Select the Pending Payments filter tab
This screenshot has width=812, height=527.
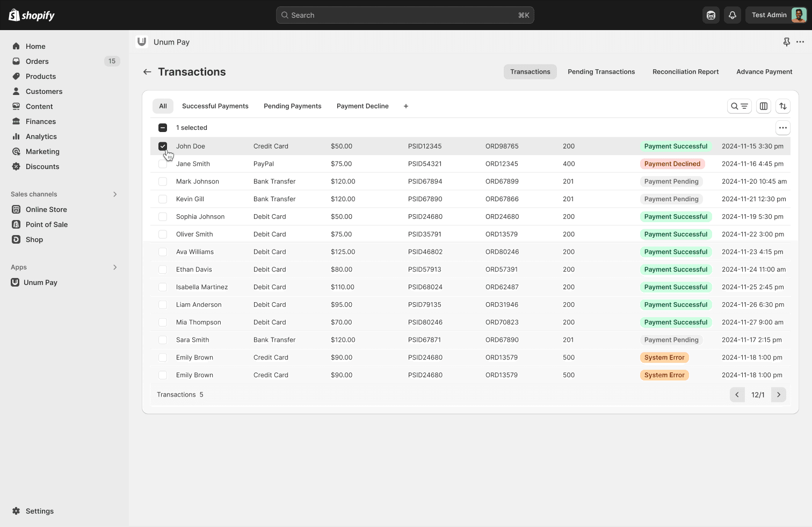point(292,106)
